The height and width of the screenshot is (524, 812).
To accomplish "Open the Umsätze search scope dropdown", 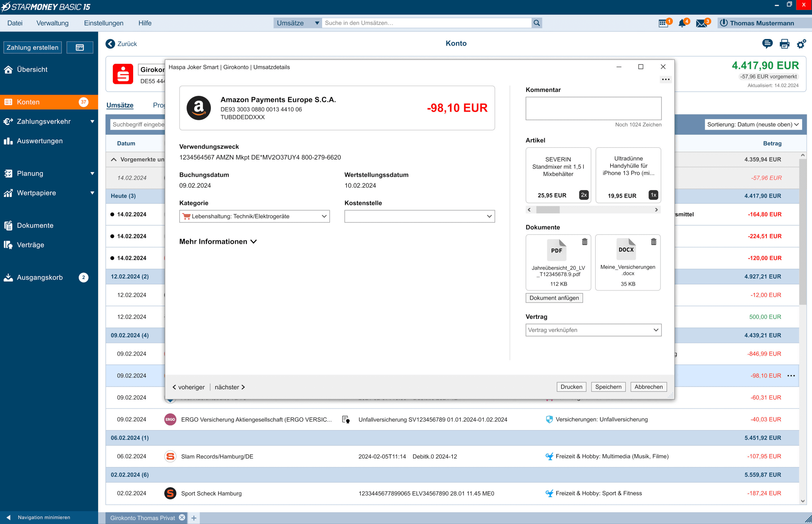I will click(298, 23).
